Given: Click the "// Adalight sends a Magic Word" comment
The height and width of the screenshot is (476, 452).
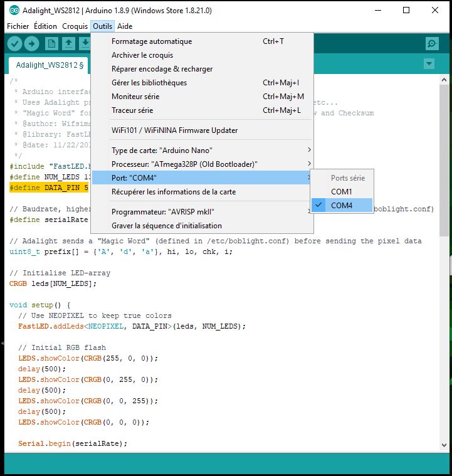Looking at the screenshot, I should point(216,241).
